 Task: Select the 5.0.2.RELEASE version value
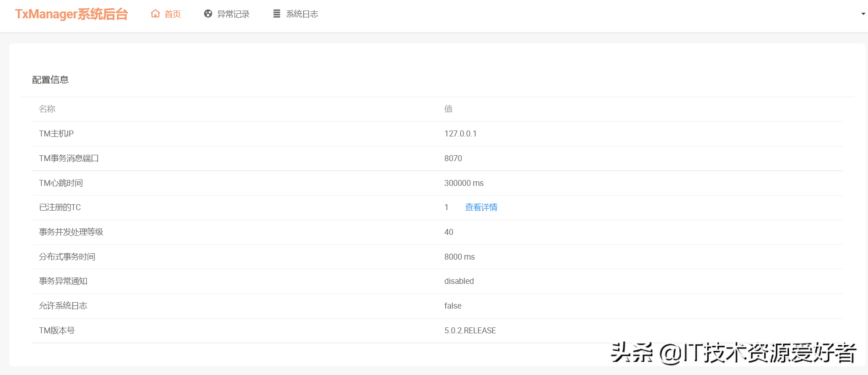pyautogui.click(x=470, y=331)
